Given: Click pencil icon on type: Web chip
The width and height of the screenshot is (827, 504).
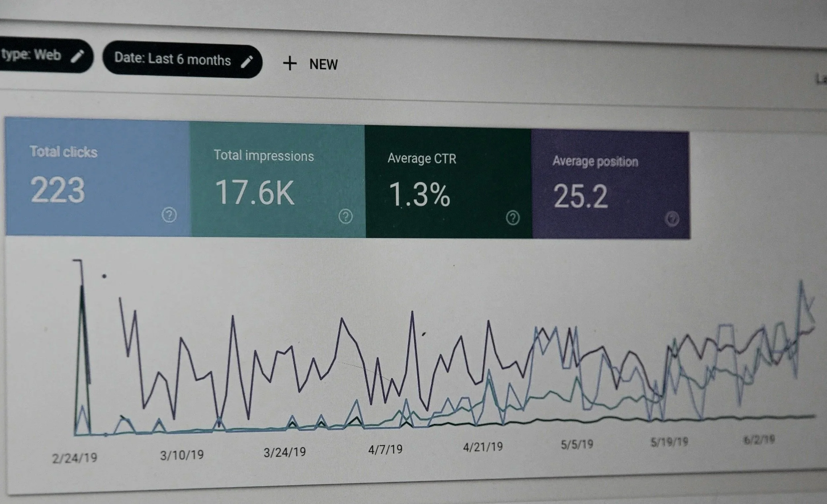Looking at the screenshot, I should coord(77,56).
